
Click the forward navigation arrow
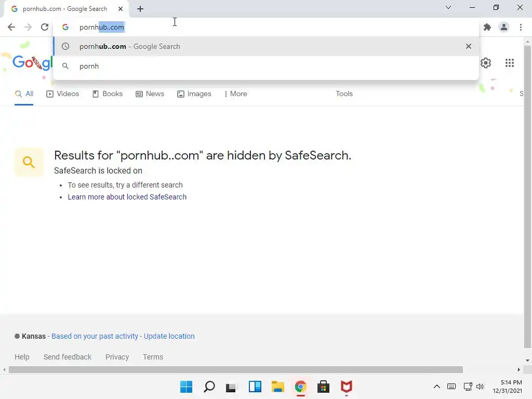tap(28, 27)
